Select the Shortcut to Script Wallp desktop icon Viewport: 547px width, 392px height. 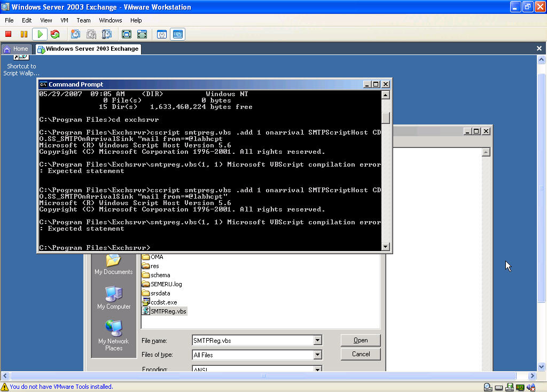coord(21,65)
